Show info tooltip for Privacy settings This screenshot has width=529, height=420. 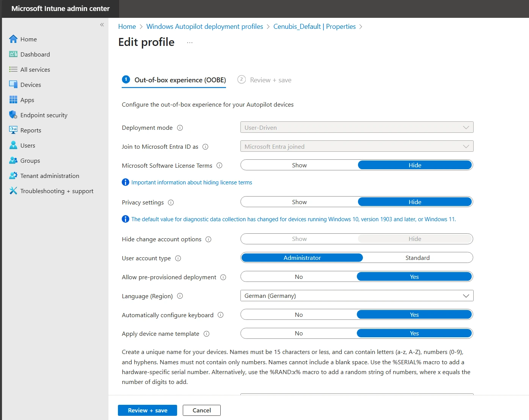pos(171,203)
